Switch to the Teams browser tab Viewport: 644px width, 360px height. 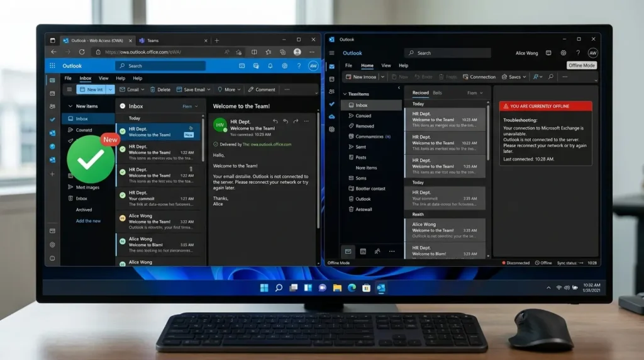(172, 41)
